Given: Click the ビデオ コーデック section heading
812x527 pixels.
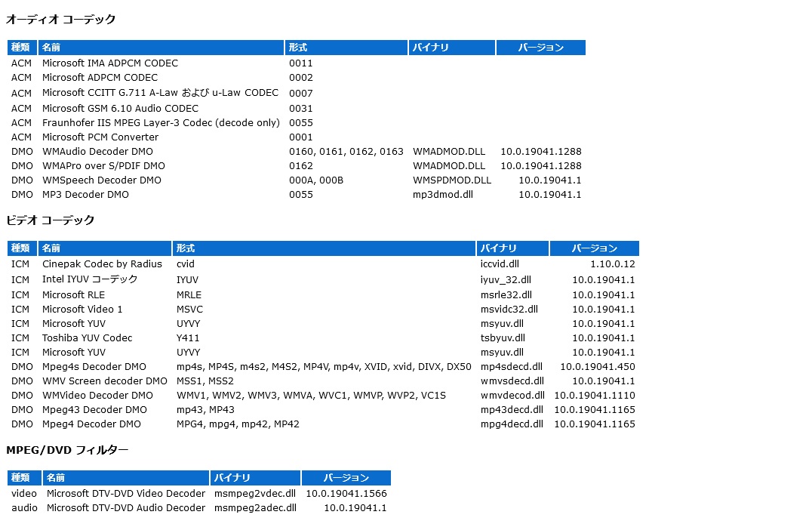Looking at the screenshot, I should pos(51,220).
